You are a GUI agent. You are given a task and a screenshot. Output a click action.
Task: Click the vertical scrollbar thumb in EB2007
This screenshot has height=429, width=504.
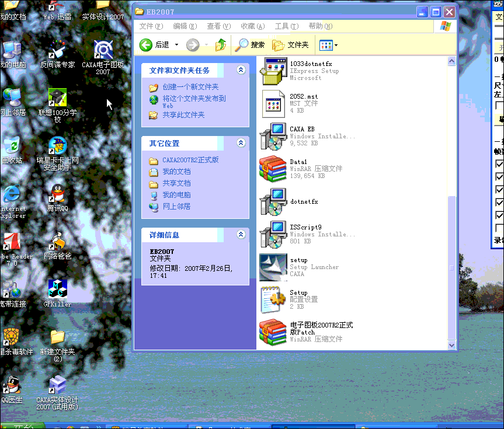pyautogui.click(x=451, y=267)
